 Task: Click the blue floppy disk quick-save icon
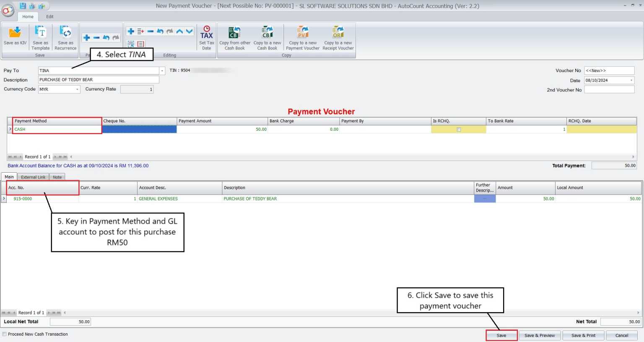coord(23,6)
